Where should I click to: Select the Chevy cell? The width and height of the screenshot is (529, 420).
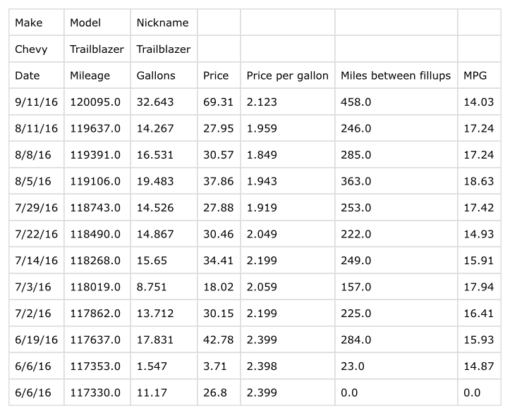click(x=37, y=49)
